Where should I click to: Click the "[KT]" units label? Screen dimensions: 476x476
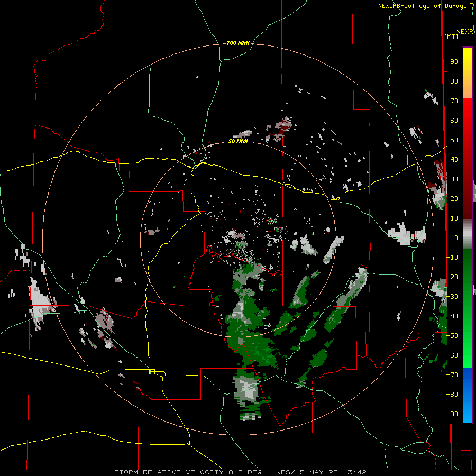(452, 36)
